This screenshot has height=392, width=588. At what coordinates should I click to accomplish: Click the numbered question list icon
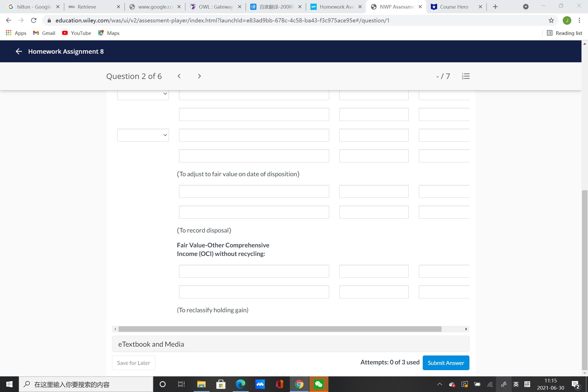click(x=465, y=76)
